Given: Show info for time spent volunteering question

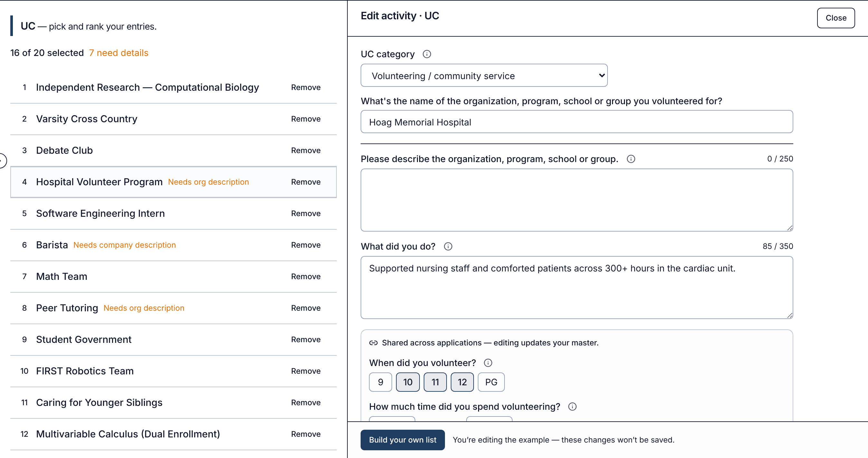Looking at the screenshot, I should pos(572,407).
